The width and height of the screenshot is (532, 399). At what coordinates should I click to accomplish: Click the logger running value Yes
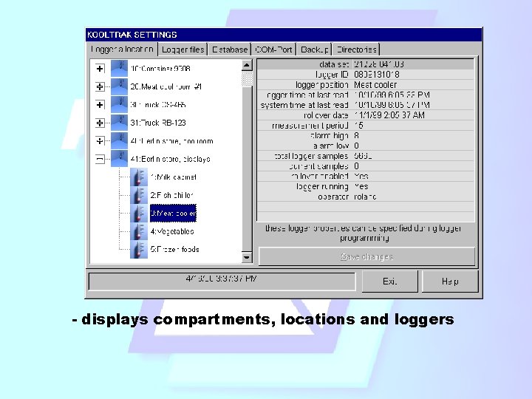click(361, 186)
